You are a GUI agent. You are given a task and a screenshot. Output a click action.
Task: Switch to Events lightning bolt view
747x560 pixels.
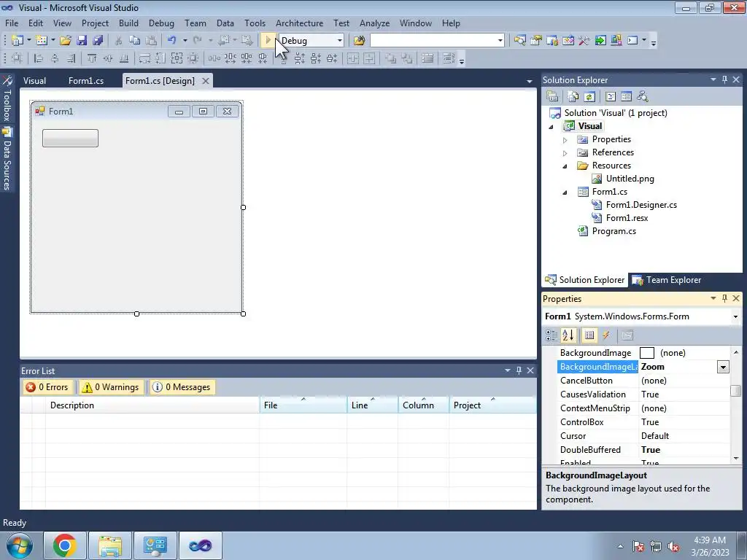606,335
